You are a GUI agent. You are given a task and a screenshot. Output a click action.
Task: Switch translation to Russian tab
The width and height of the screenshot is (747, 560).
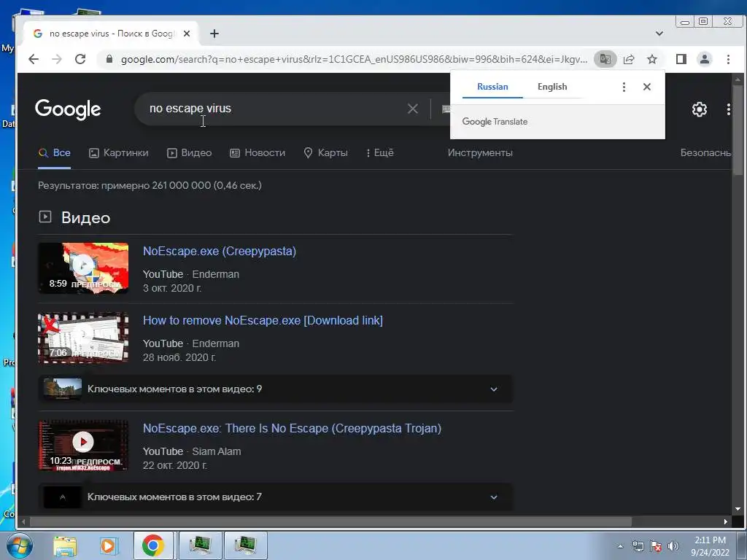pos(492,87)
